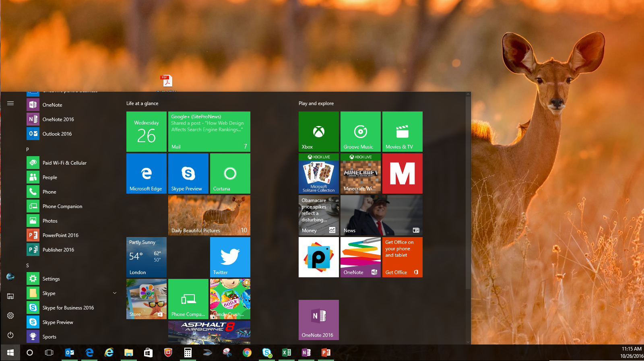This screenshot has width=644, height=361.
Task: Open Excel from the taskbar
Action: pos(287,353)
